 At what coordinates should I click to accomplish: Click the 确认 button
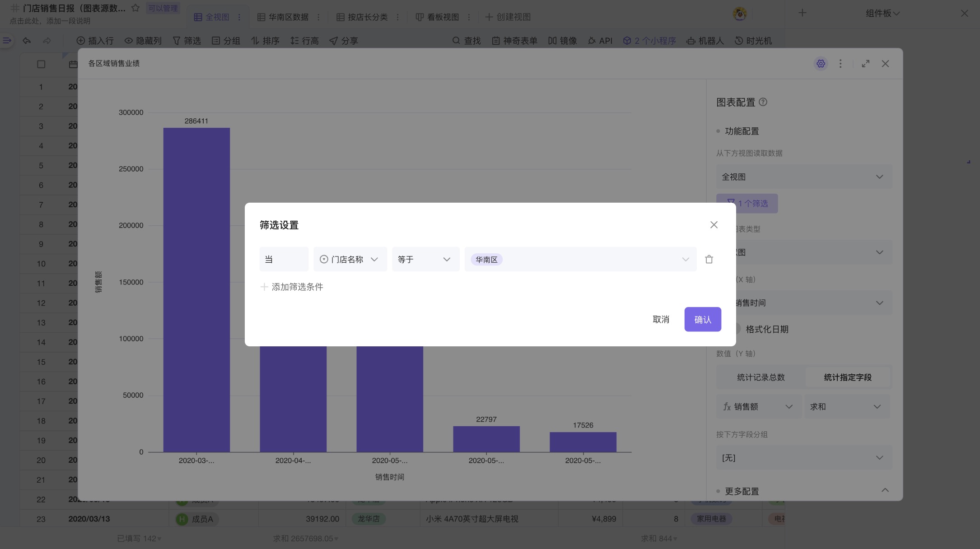[702, 319]
